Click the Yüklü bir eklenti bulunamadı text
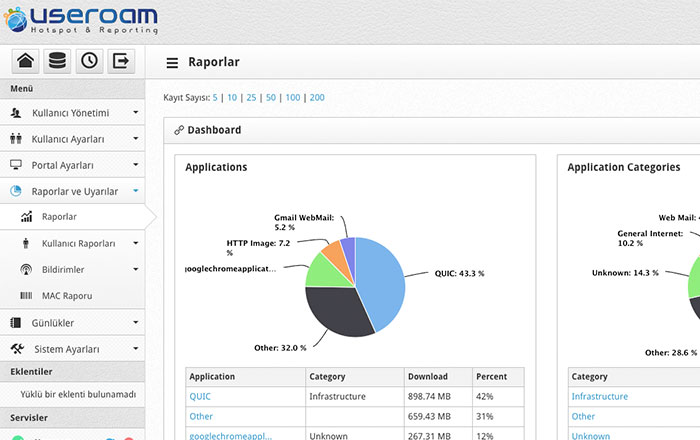This screenshot has width=700, height=440. [78, 394]
